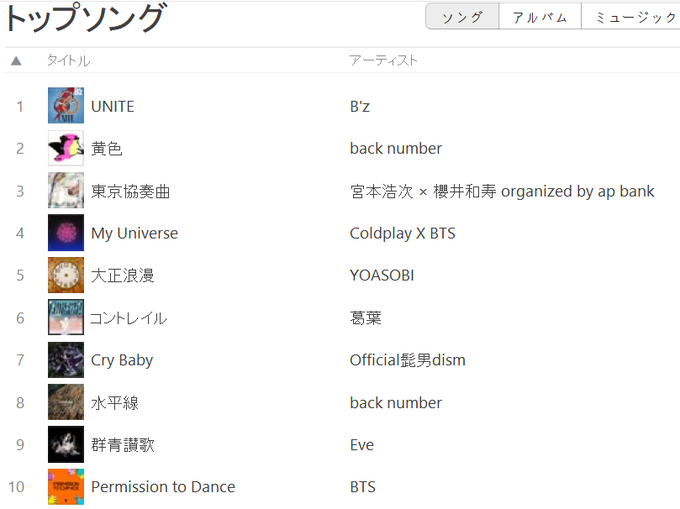Click rank number 8 beside 水平線

[20, 403]
